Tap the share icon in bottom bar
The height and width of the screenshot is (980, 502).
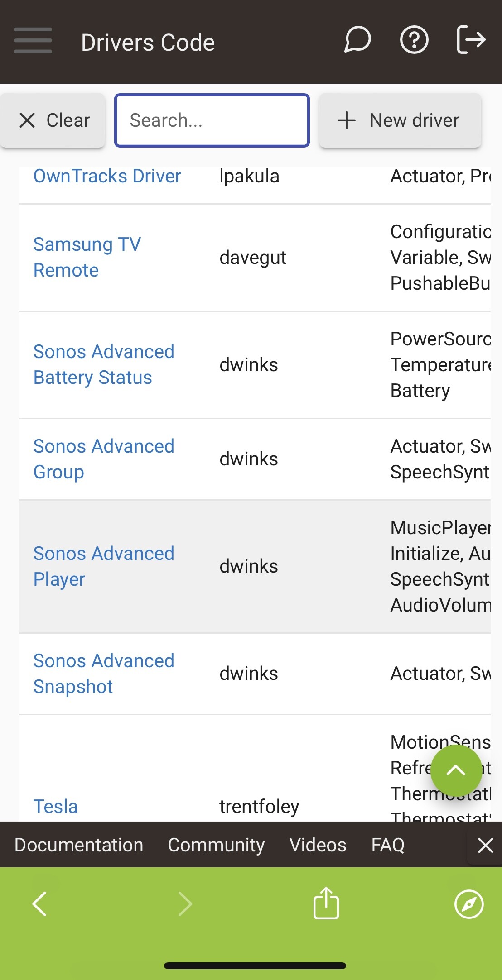[x=326, y=903]
